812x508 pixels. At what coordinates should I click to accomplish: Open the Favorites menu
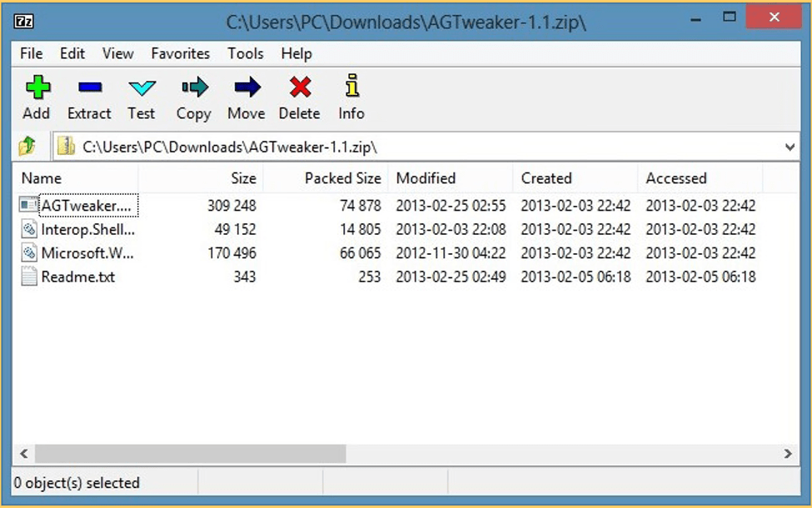point(180,53)
